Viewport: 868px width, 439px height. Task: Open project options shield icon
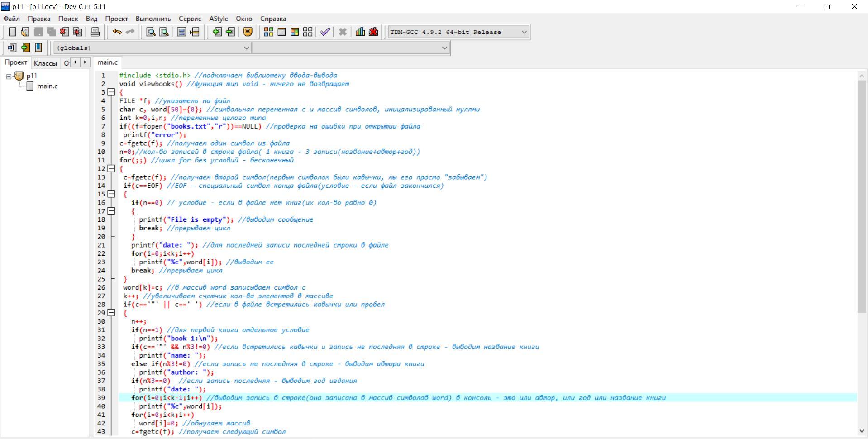coord(248,32)
